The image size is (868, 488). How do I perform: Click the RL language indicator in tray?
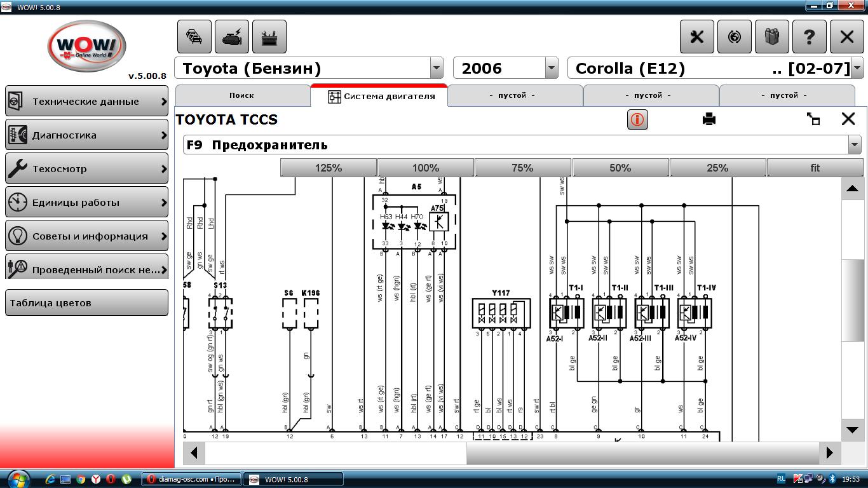781,479
